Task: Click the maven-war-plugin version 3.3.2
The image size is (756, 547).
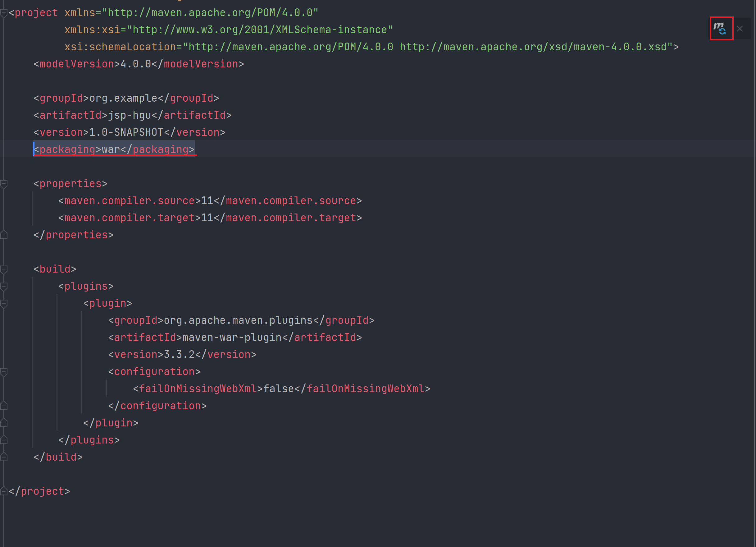Action: coord(179,355)
